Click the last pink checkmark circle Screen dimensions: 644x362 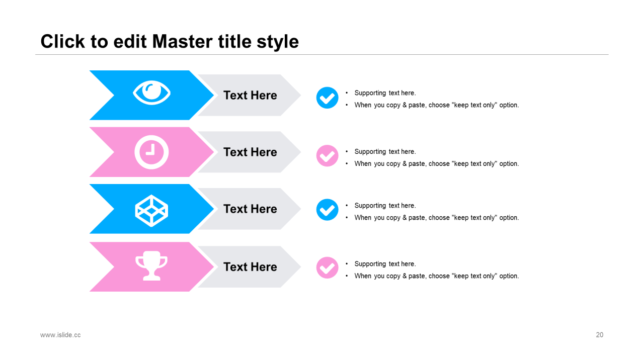click(x=327, y=267)
